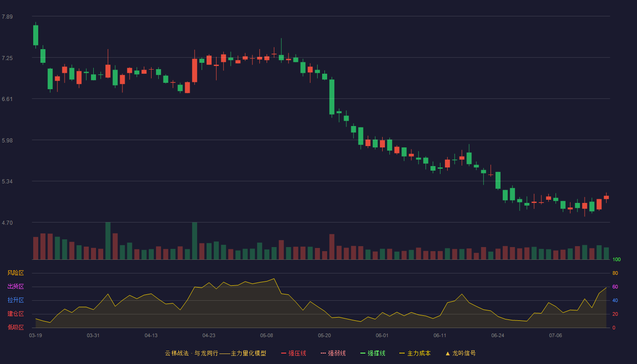Click the green 100 indicator axis value
The width and height of the screenshot is (637, 364).
[x=617, y=260]
